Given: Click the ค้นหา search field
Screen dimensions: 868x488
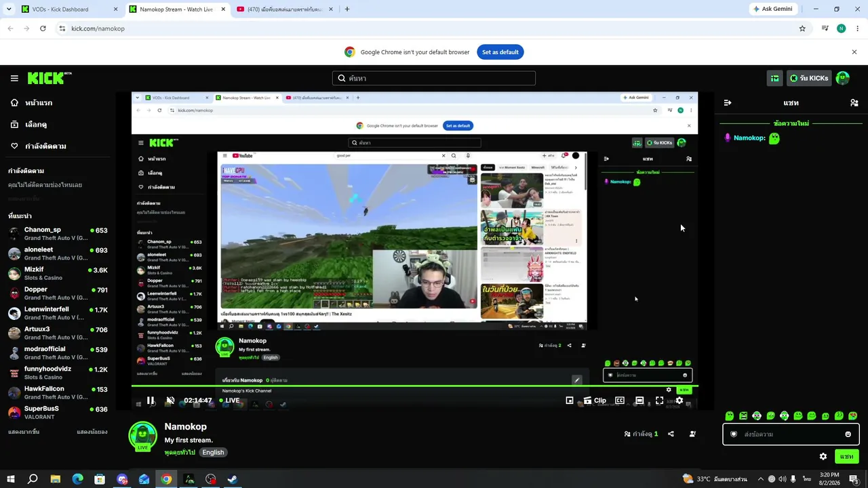Looking at the screenshot, I should point(434,78).
